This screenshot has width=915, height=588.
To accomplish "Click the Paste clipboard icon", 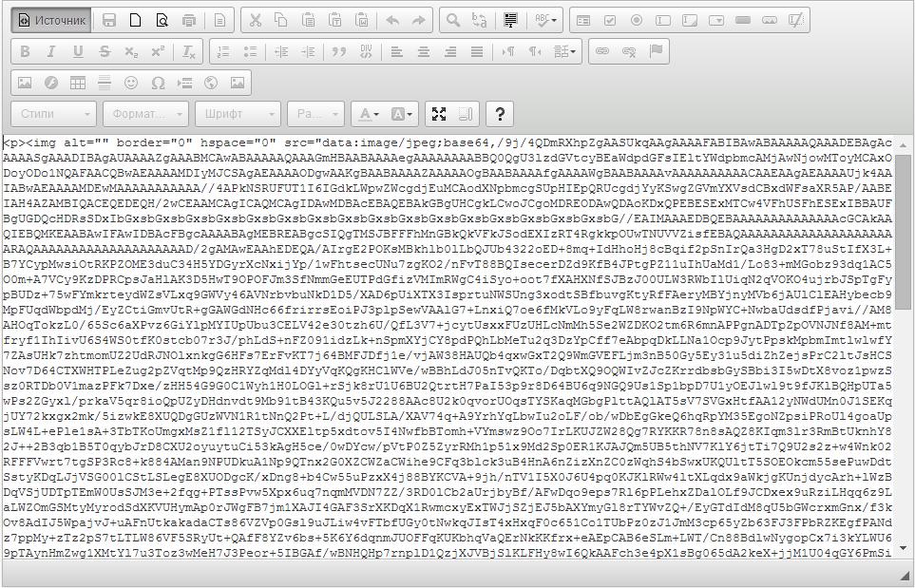I will 308,20.
